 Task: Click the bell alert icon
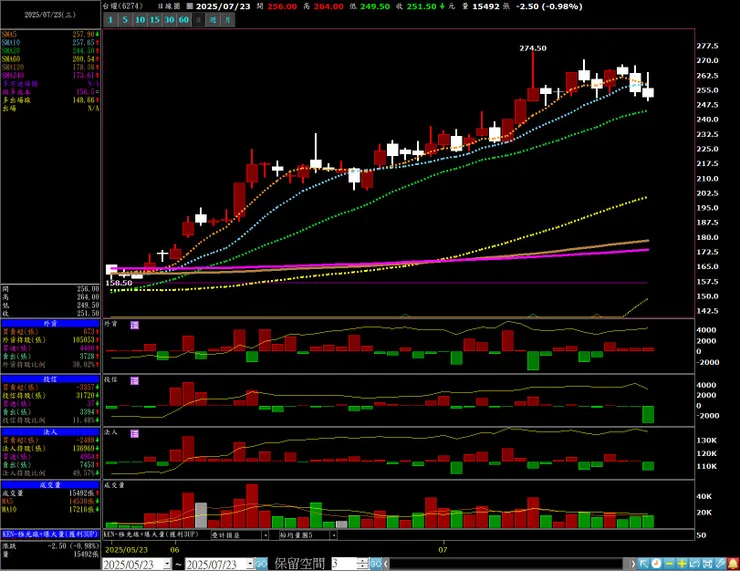[x=733, y=563]
